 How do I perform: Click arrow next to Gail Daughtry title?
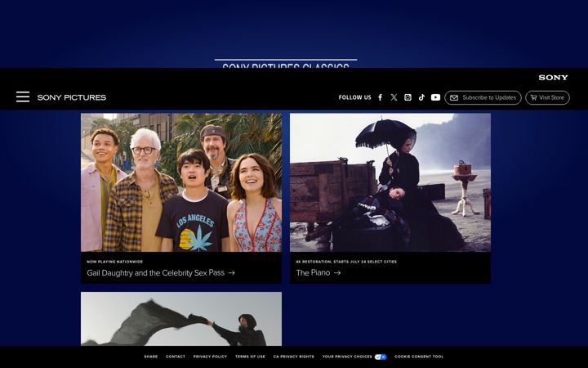(x=231, y=273)
